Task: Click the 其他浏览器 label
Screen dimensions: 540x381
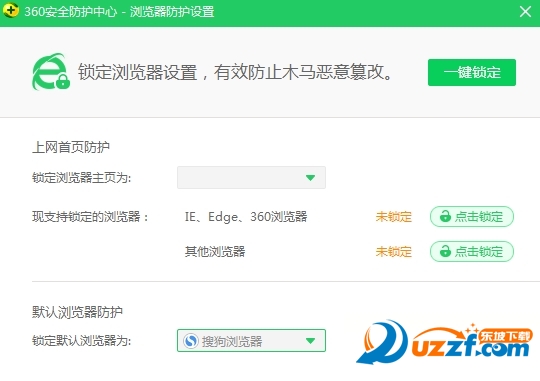Action: click(x=215, y=252)
